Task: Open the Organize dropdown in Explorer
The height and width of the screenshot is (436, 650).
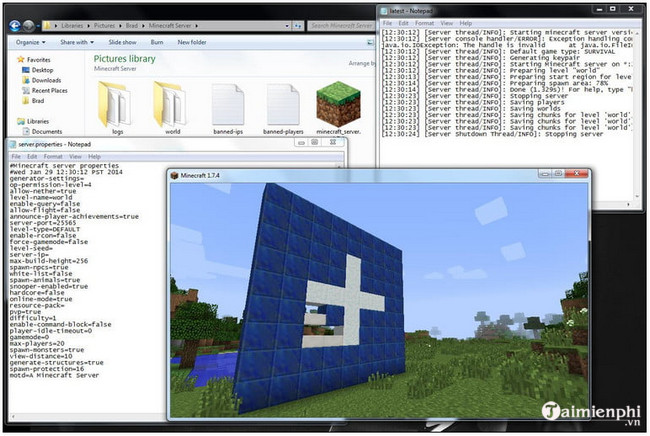Action: pos(30,42)
